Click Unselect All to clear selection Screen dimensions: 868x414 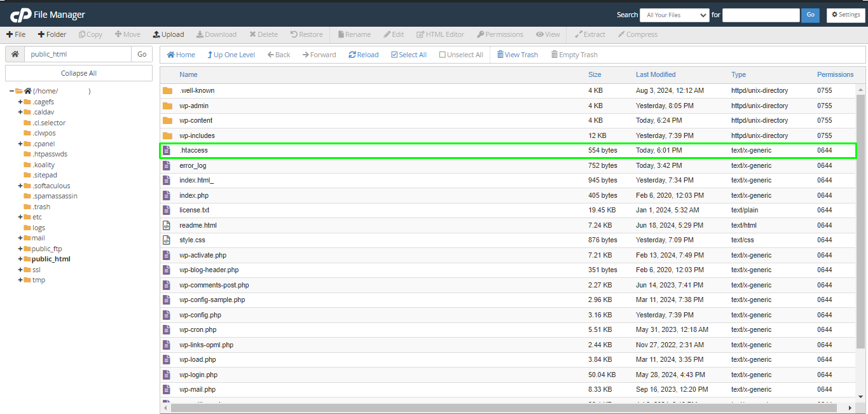461,55
